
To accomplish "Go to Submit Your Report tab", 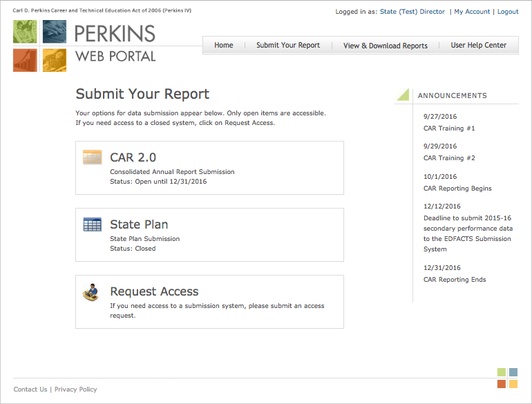I will [288, 46].
